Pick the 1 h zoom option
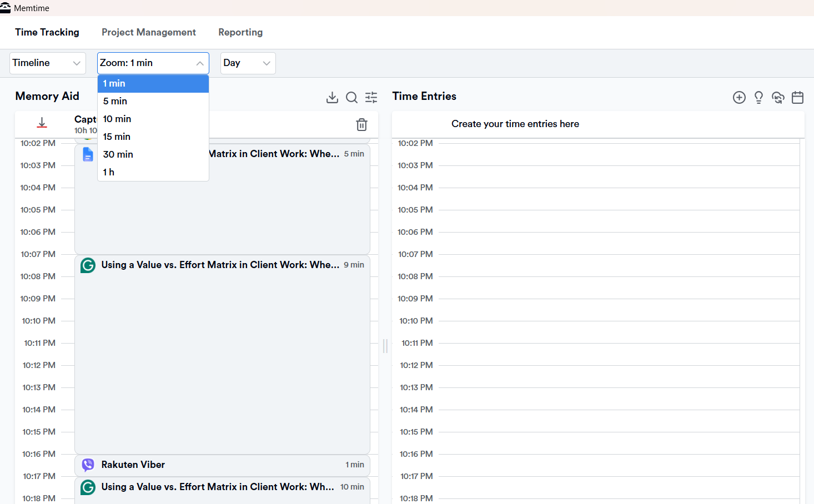Image resolution: width=814 pixels, height=504 pixels. tap(153, 172)
